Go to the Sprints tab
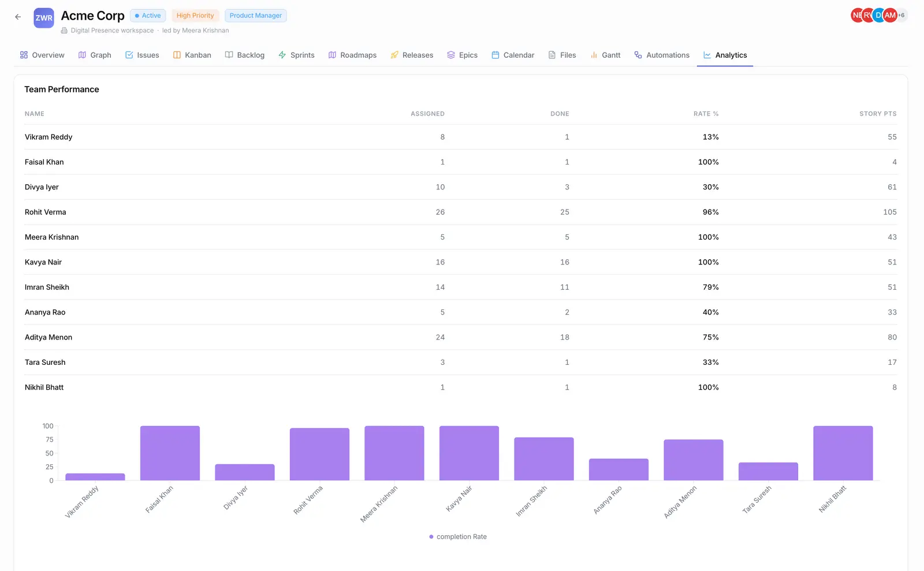The height and width of the screenshot is (571, 924). (x=297, y=55)
